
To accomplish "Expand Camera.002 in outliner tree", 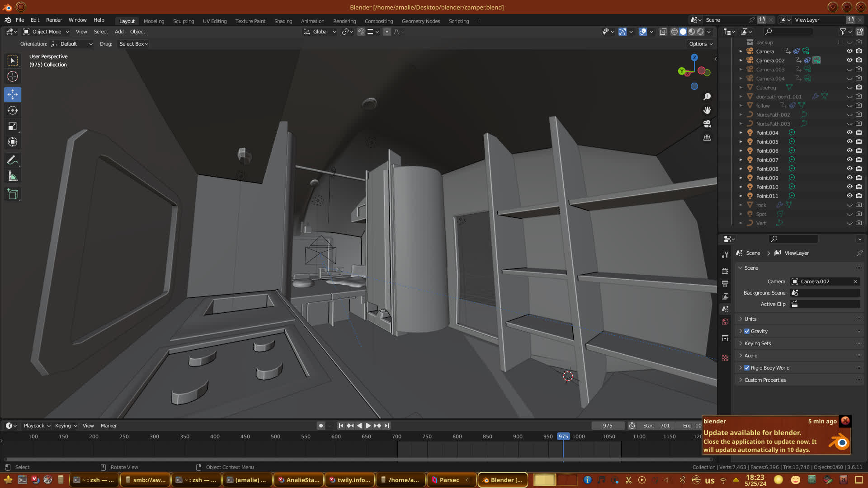I will [741, 60].
